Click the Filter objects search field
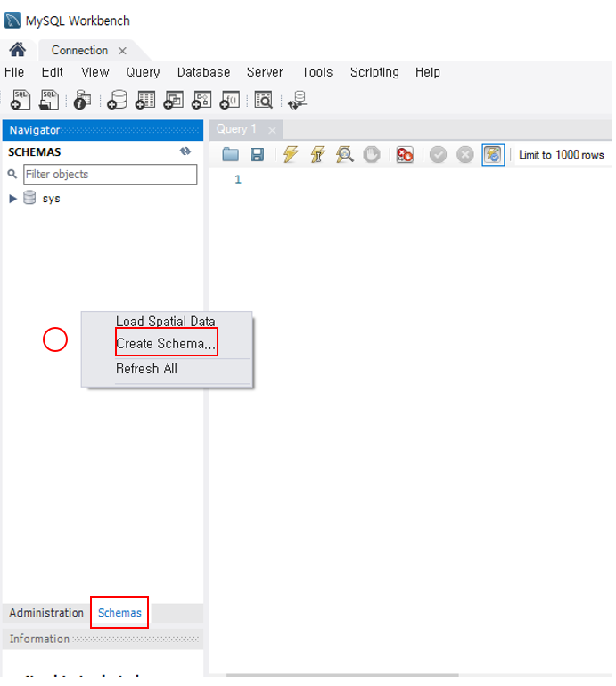 [110, 174]
